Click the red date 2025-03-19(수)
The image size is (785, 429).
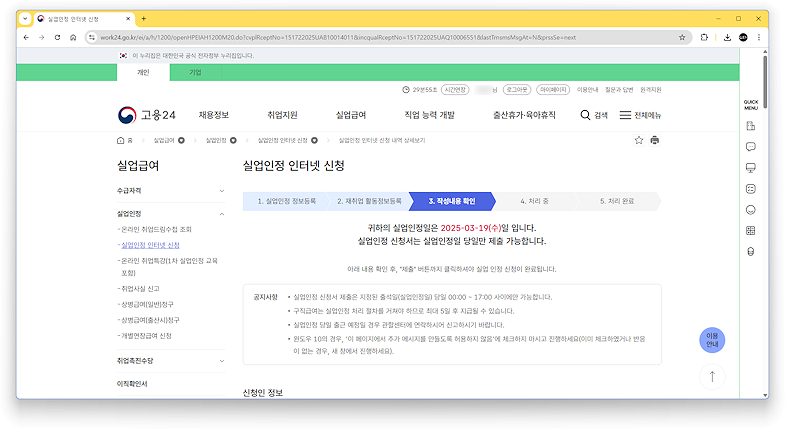tap(471, 228)
